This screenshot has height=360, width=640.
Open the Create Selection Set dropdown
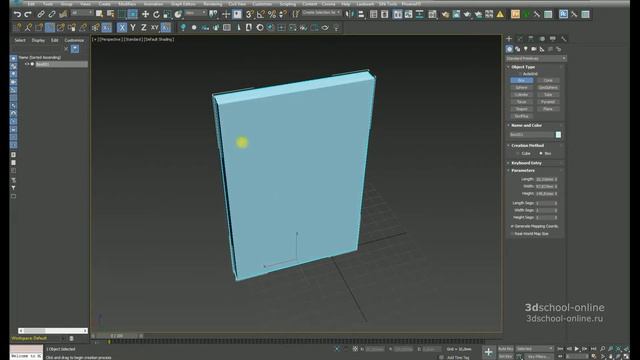click(x=322, y=13)
